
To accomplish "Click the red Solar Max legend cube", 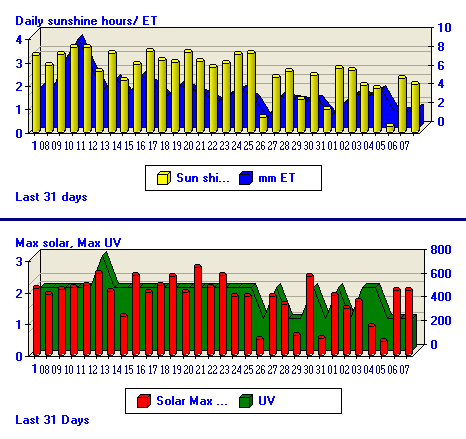I will (144, 401).
